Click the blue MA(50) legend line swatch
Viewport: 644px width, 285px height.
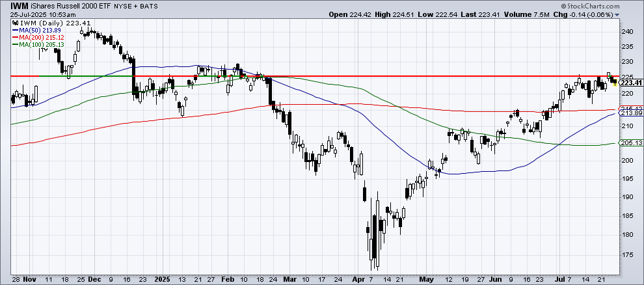tap(15, 30)
